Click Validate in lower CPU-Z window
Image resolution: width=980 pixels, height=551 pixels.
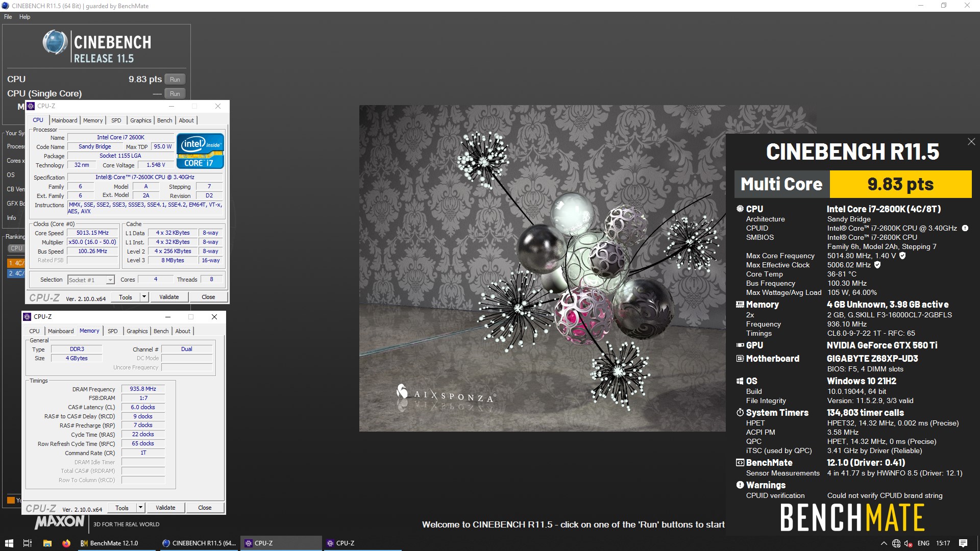point(165,508)
